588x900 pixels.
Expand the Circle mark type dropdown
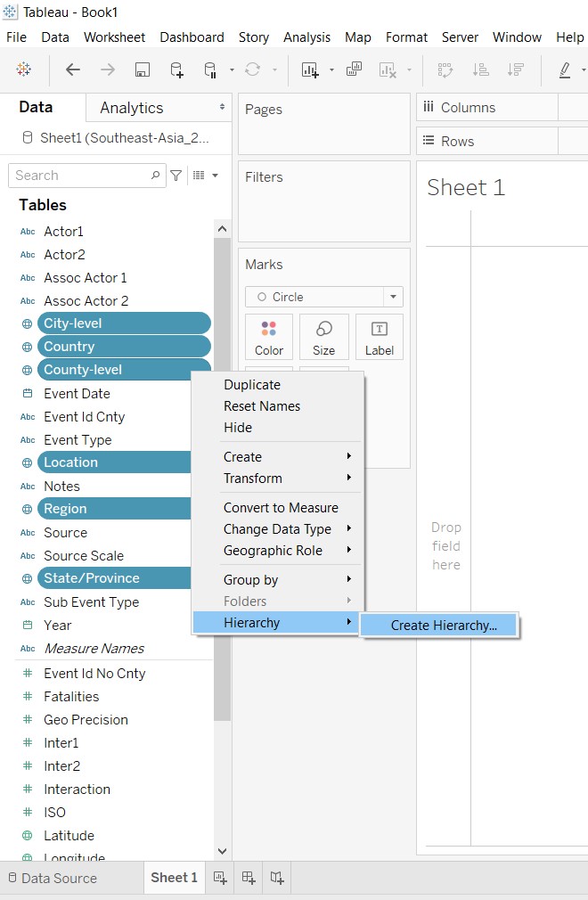click(x=393, y=297)
